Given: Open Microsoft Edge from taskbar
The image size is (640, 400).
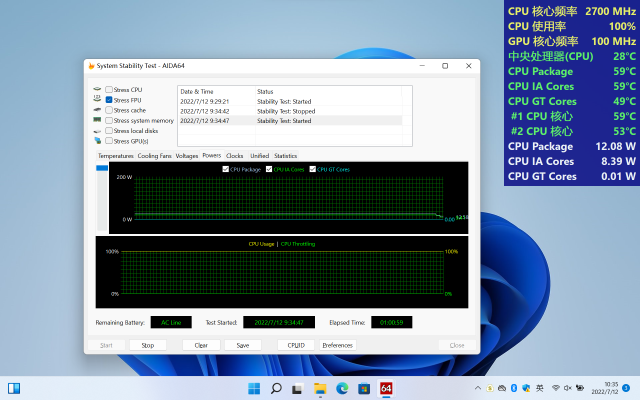Looking at the screenshot, I should (342, 388).
